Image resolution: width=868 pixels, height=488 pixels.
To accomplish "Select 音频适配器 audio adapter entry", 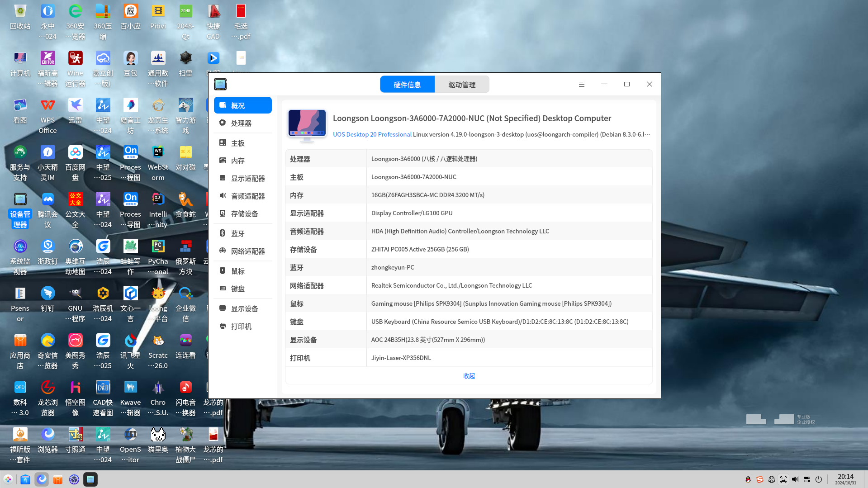I will (x=248, y=196).
